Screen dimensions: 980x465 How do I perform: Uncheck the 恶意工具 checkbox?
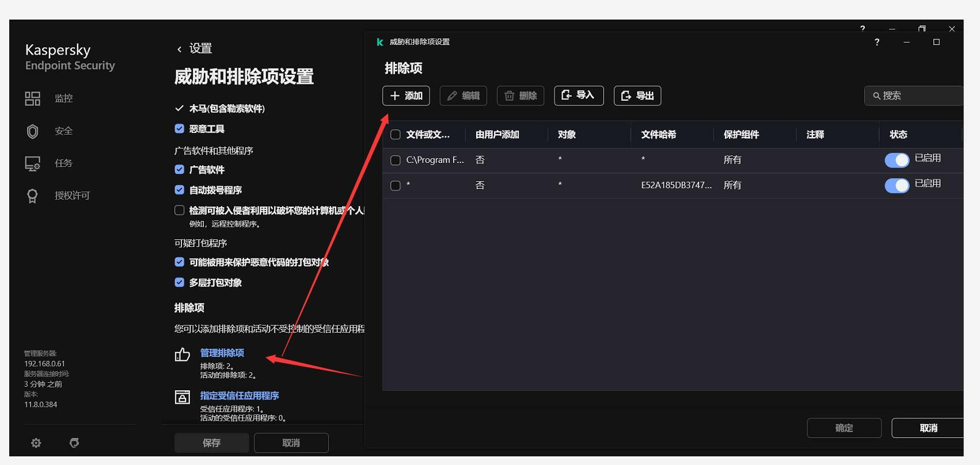pos(180,128)
